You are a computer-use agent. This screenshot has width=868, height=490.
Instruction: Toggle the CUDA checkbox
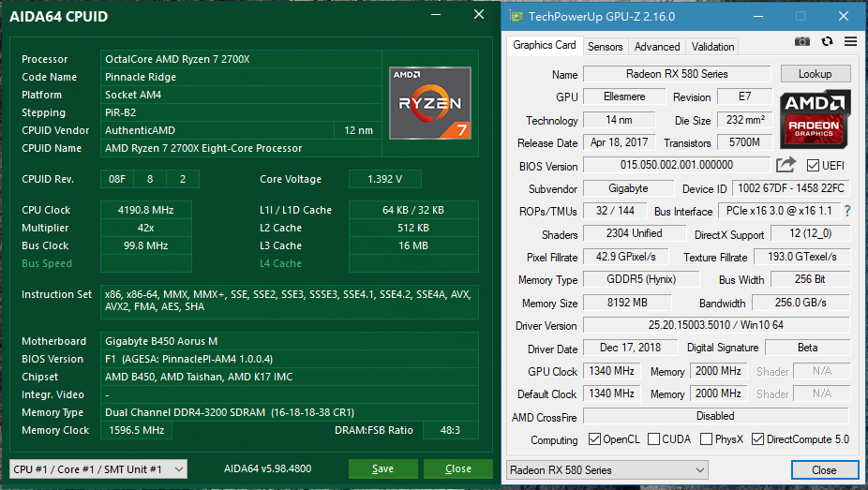click(653, 439)
